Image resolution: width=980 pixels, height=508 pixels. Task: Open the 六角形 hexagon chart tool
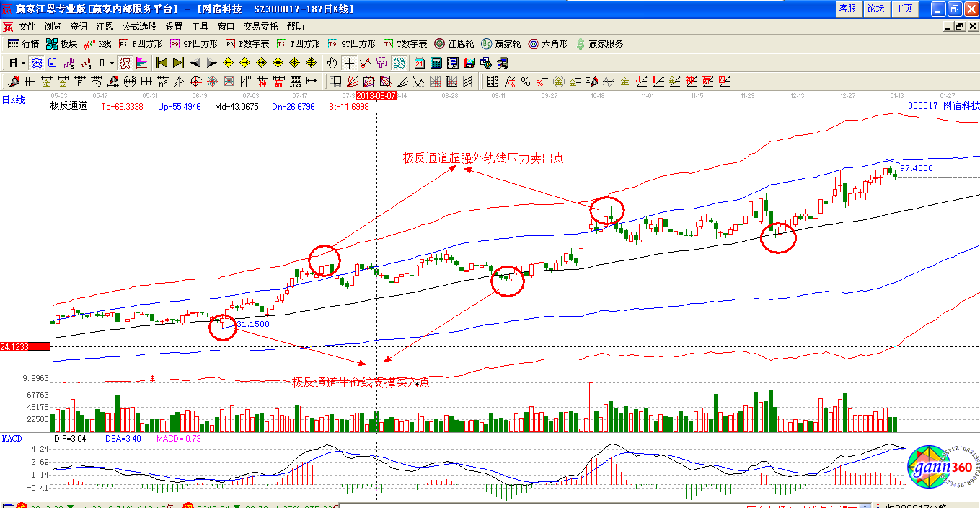548,44
